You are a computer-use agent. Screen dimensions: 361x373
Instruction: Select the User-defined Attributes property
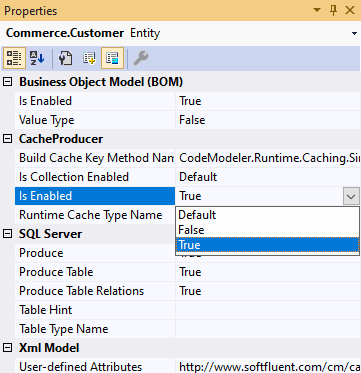point(95,366)
